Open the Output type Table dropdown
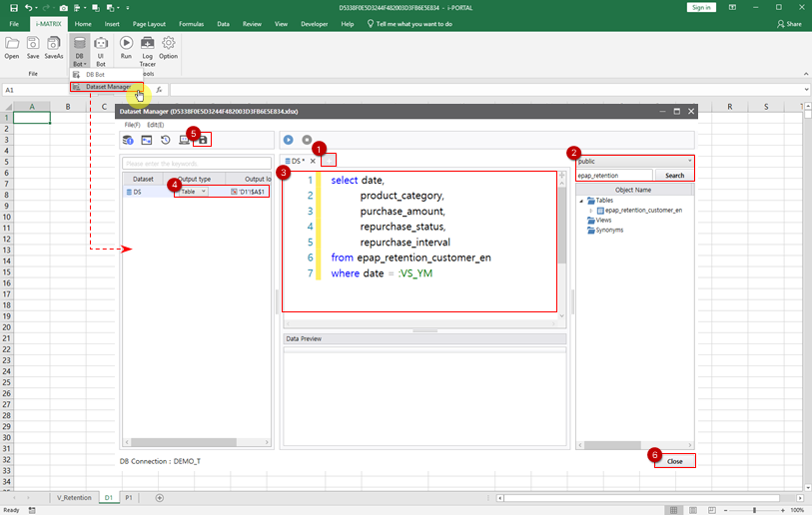812x515 pixels. click(192, 191)
